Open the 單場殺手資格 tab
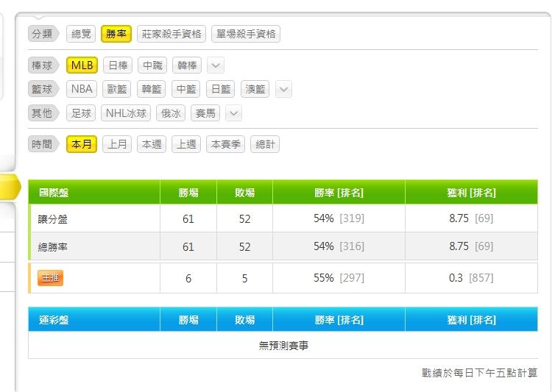 click(x=246, y=34)
